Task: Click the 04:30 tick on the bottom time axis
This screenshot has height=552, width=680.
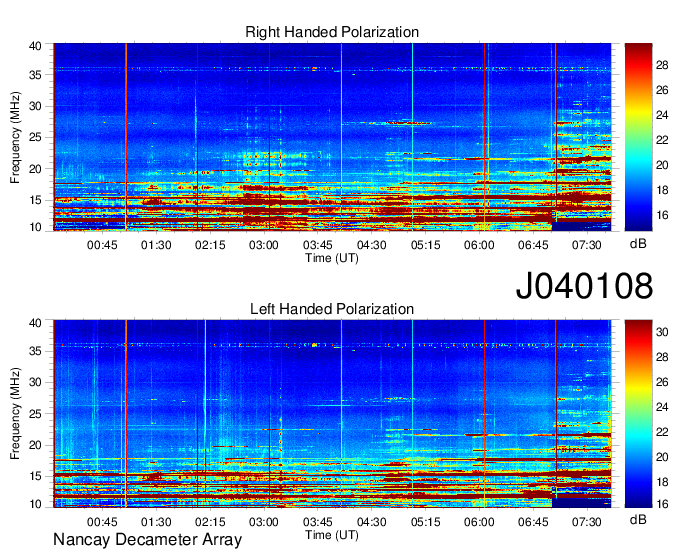Action: point(372,522)
